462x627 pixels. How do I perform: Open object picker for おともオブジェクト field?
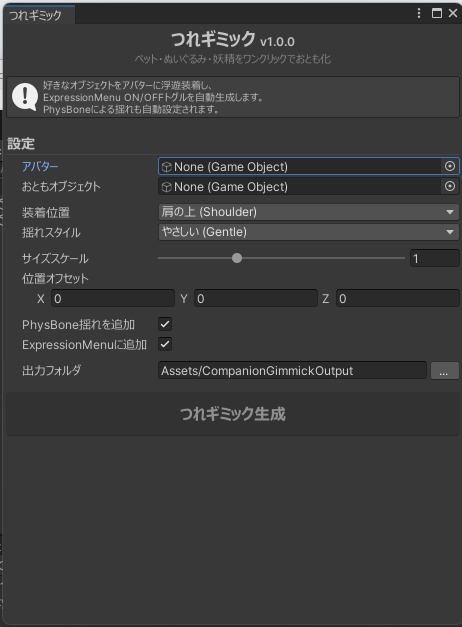click(x=450, y=186)
